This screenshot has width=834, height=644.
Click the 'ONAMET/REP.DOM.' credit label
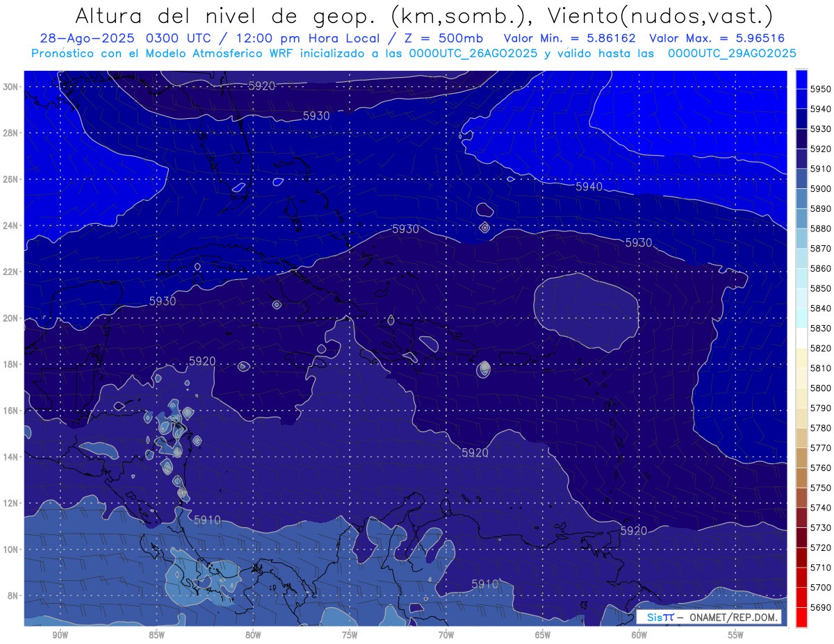point(734,618)
